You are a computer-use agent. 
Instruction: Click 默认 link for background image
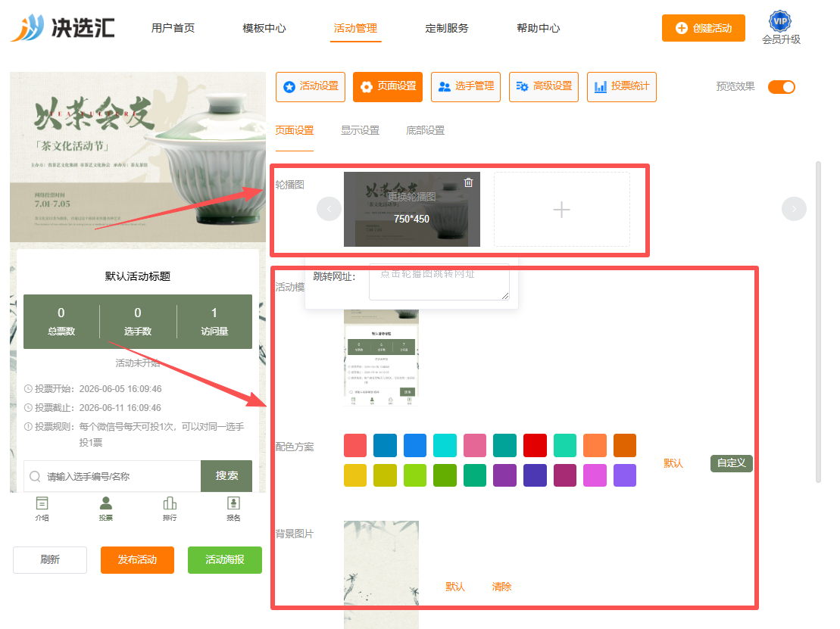(x=454, y=587)
